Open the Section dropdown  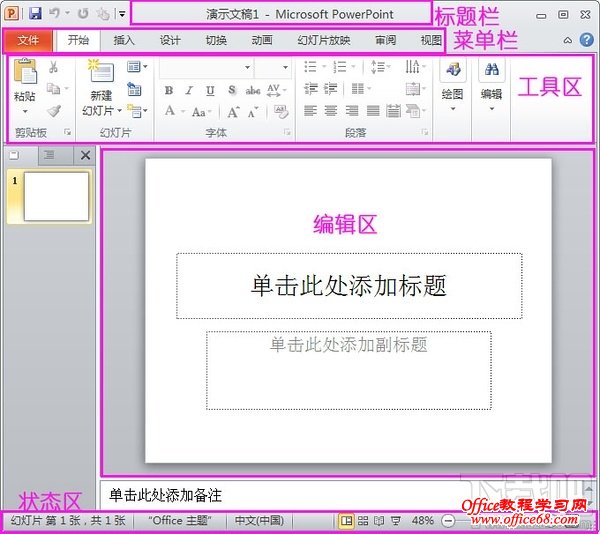(x=137, y=111)
